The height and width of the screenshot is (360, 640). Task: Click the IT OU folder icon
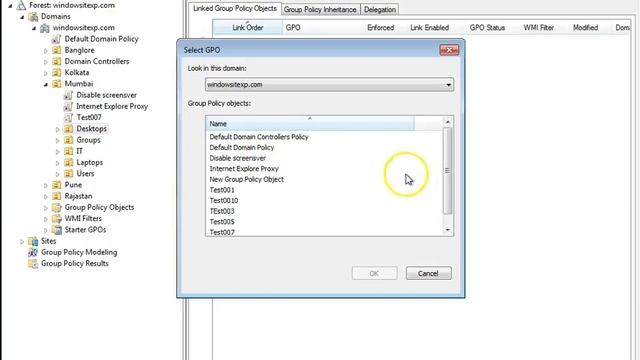(69, 151)
